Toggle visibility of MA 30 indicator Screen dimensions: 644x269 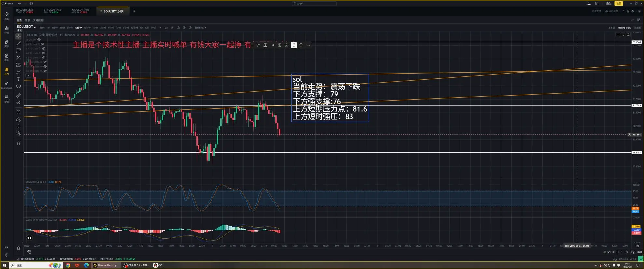tap(44, 53)
